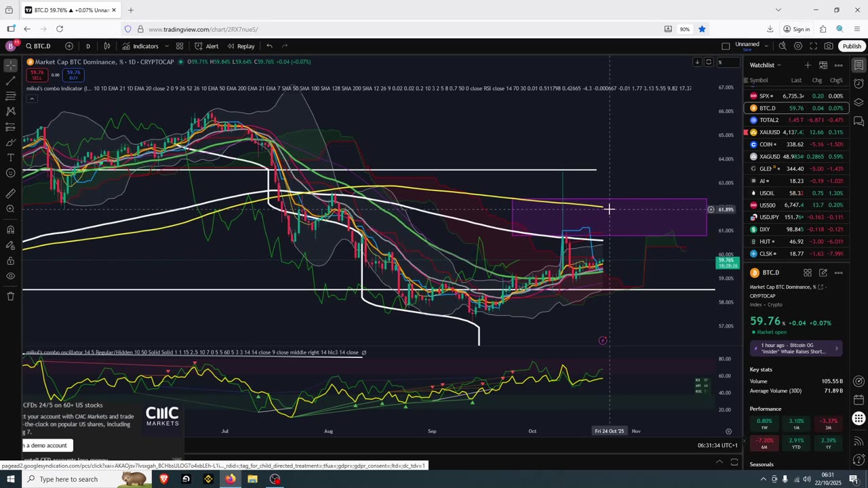The width and height of the screenshot is (868, 488).
Task: Open the Bitcoin OG whale news headline
Action: tap(796, 348)
